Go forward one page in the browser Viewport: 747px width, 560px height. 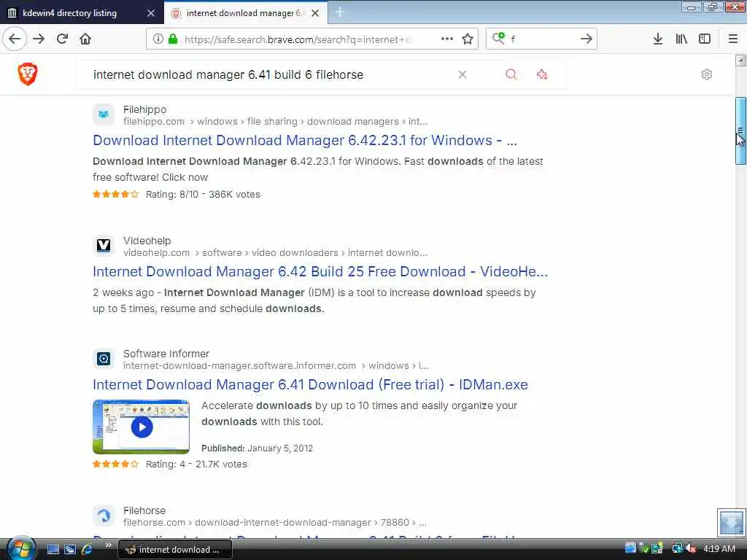tap(39, 39)
